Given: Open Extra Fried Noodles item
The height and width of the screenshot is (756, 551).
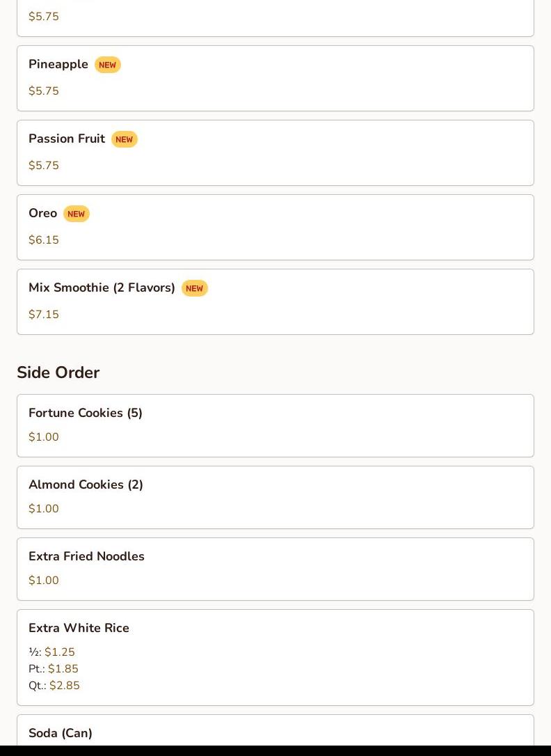Looking at the screenshot, I should click(x=86, y=557).
